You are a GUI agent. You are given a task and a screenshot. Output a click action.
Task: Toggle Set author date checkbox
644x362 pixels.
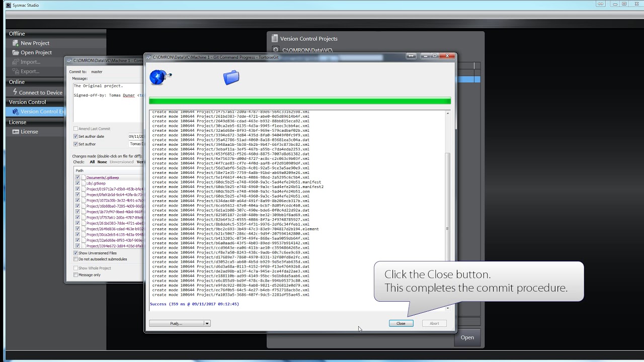point(76,136)
